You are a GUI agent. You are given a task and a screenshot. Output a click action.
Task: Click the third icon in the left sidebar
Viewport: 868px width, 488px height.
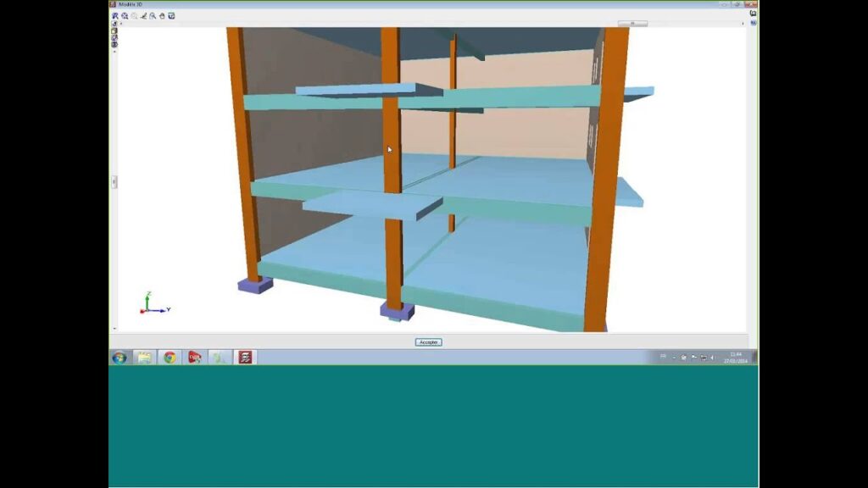coord(114,38)
